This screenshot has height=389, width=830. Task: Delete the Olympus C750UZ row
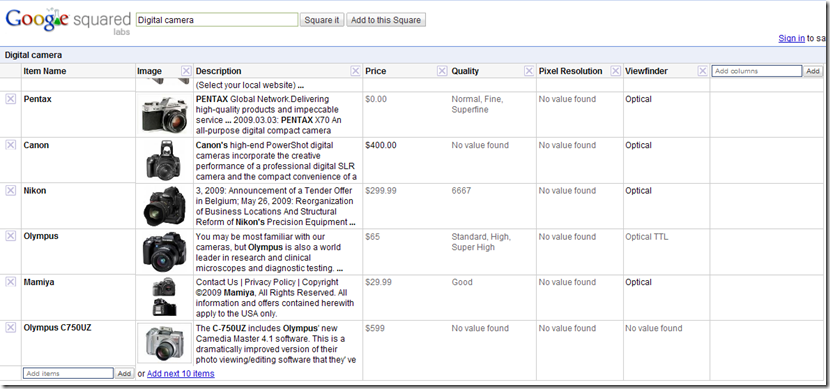point(11,328)
